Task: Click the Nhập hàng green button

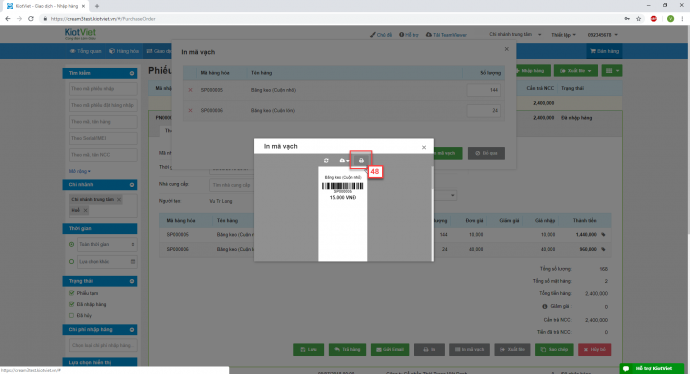Action: click(x=532, y=71)
